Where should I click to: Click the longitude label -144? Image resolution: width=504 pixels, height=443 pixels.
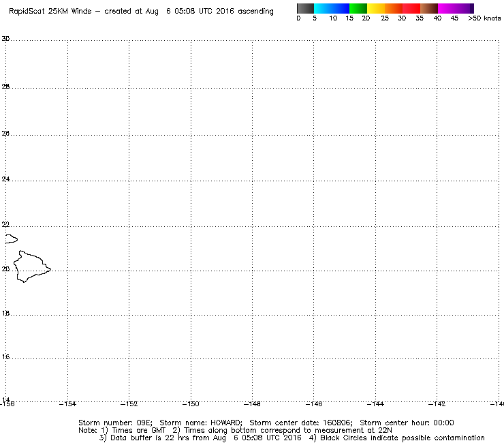375,404
